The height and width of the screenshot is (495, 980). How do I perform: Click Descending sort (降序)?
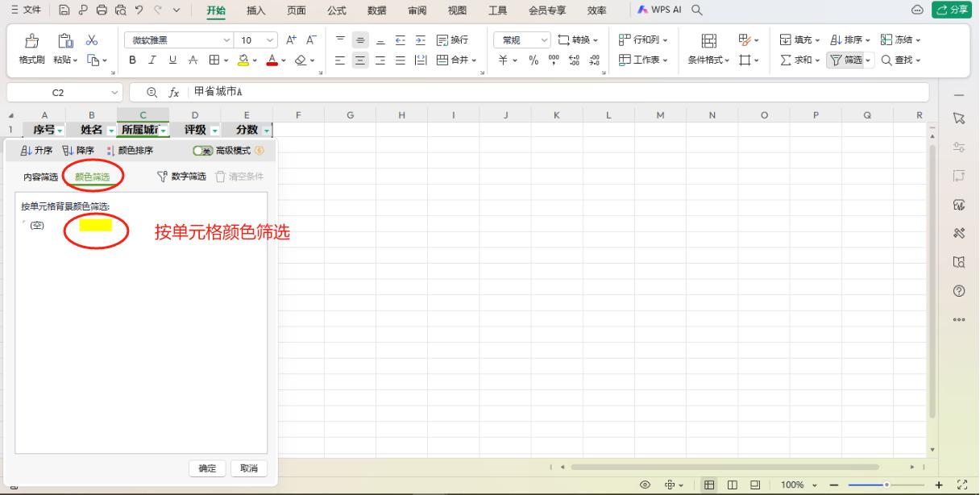[78, 150]
